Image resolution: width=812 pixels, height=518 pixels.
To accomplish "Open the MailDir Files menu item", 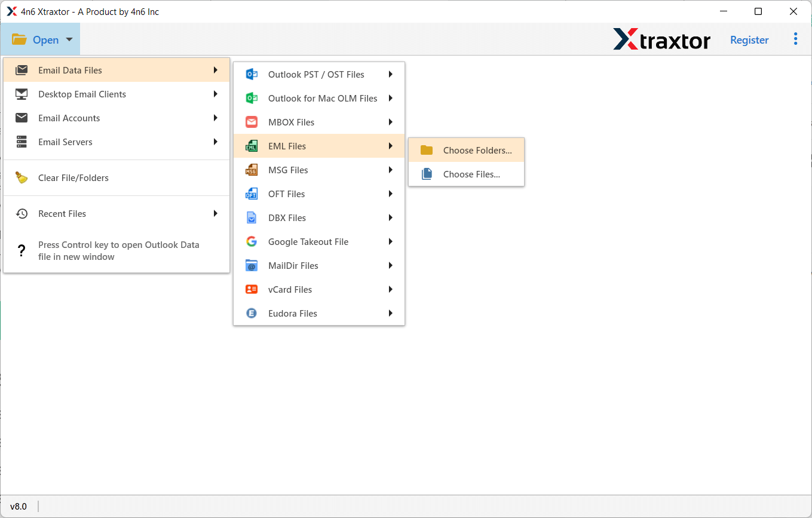I will (x=319, y=265).
